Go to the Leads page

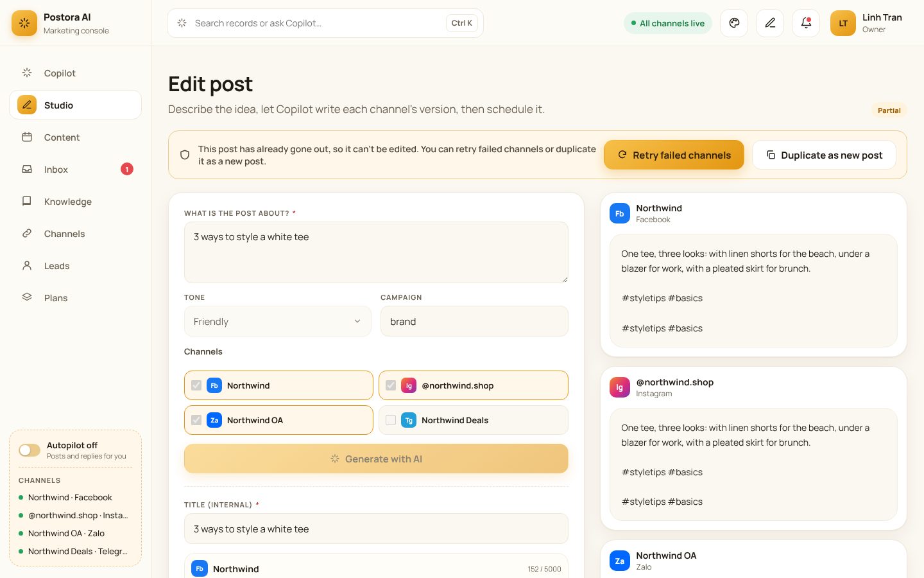coord(75,266)
